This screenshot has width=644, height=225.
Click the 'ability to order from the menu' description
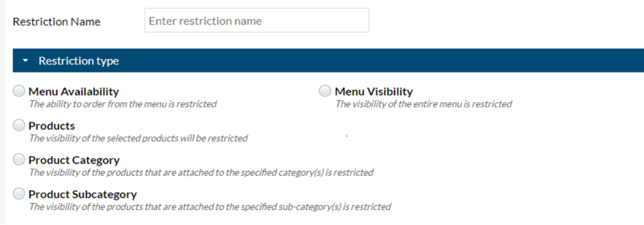click(122, 104)
